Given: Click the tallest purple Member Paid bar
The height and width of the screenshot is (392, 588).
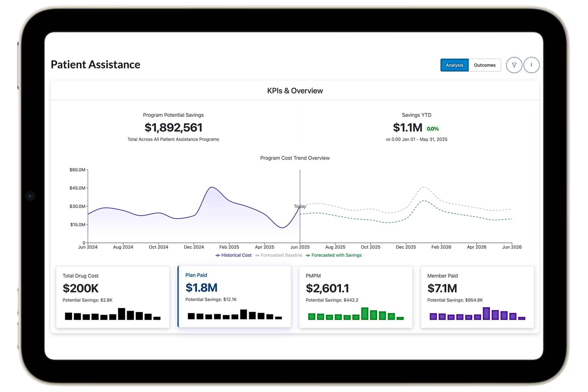Looking at the screenshot, I should (486, 314).
